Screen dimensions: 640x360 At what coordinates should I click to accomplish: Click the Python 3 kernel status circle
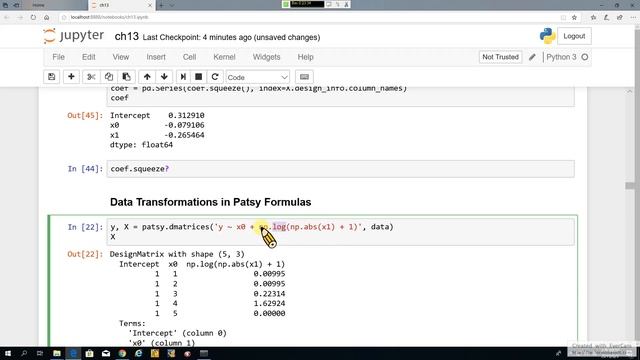(x=585, y=57)
